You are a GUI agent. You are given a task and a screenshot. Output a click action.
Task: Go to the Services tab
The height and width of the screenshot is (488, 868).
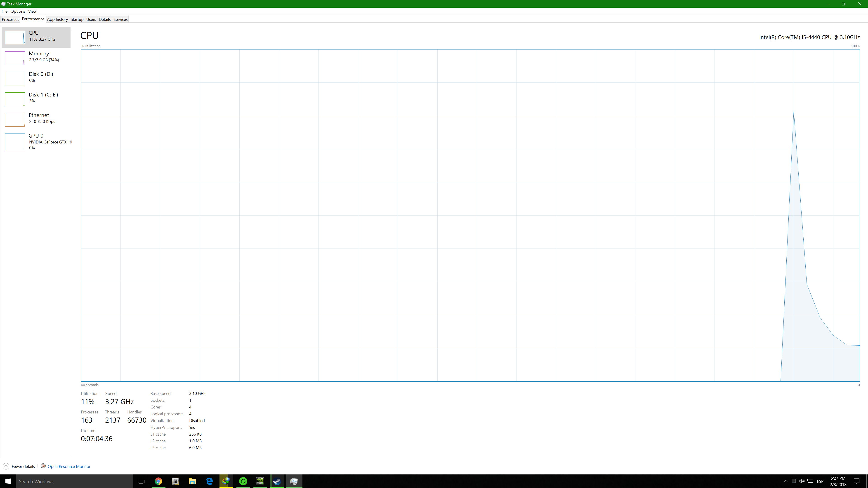pos(120,19)
